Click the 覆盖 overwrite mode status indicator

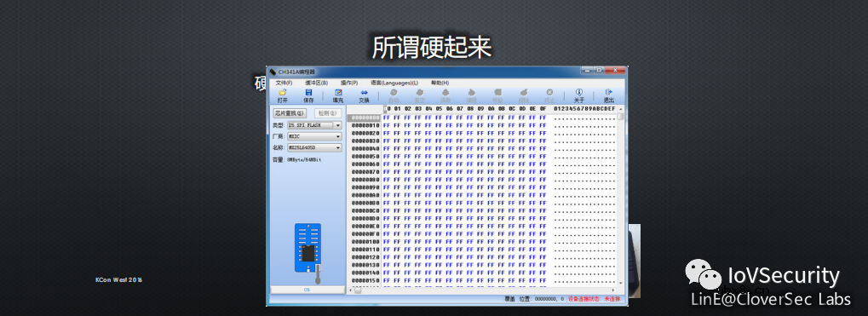click(510, 299)
